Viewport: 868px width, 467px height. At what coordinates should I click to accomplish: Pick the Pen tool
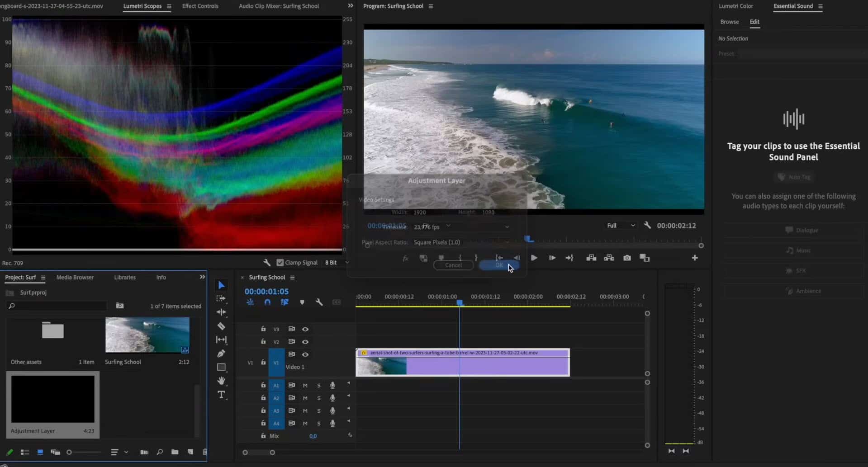click(x=221, y=354)
